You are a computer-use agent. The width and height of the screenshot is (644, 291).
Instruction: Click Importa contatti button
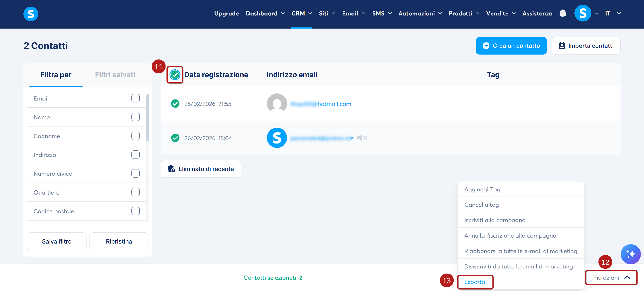(586, 46)
